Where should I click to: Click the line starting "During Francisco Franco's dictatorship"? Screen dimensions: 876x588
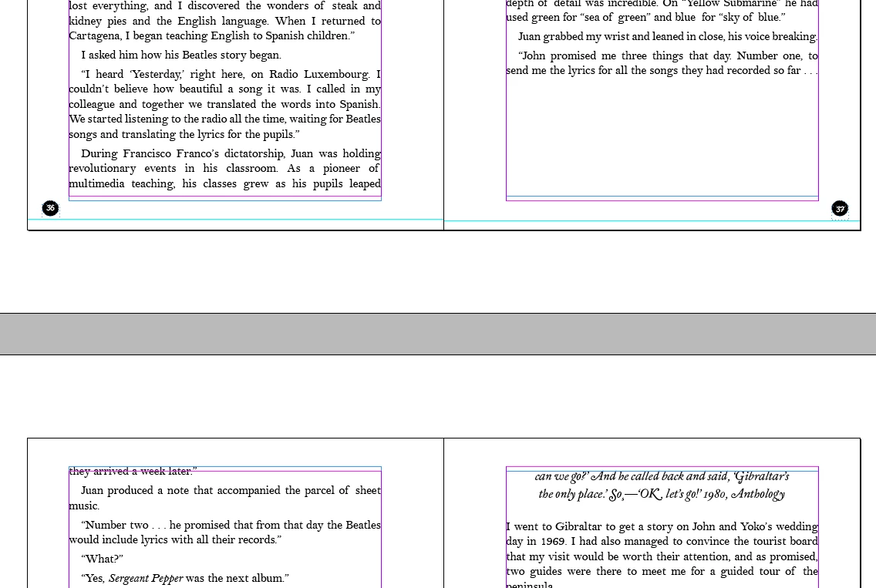click(x=231, y=153)
